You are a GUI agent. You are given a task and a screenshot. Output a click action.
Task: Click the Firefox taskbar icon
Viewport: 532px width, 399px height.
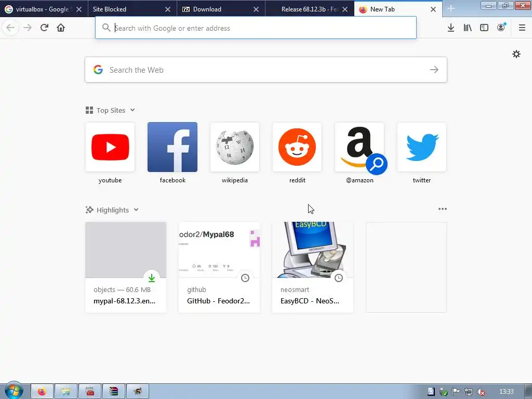pos(42,392)
